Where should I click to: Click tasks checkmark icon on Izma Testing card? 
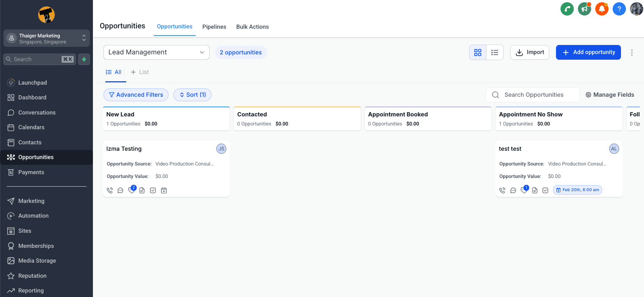(x=153, y=190)
